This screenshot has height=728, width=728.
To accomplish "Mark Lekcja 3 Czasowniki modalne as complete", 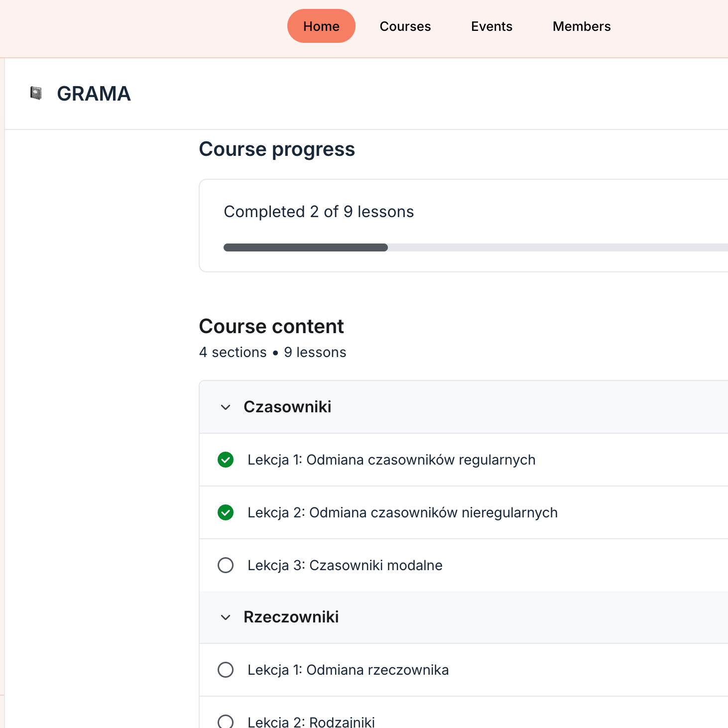I will pos(226,565).
